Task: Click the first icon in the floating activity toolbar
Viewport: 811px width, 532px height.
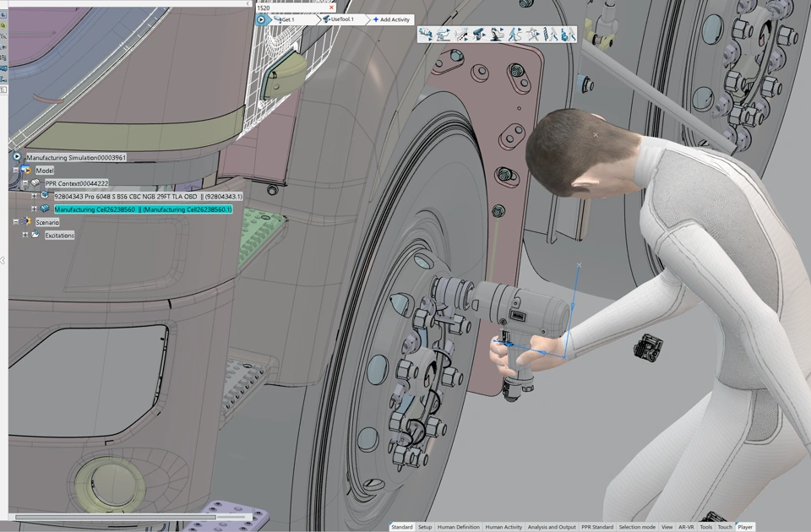Action: pyautogui.click(x=425, y=35)
